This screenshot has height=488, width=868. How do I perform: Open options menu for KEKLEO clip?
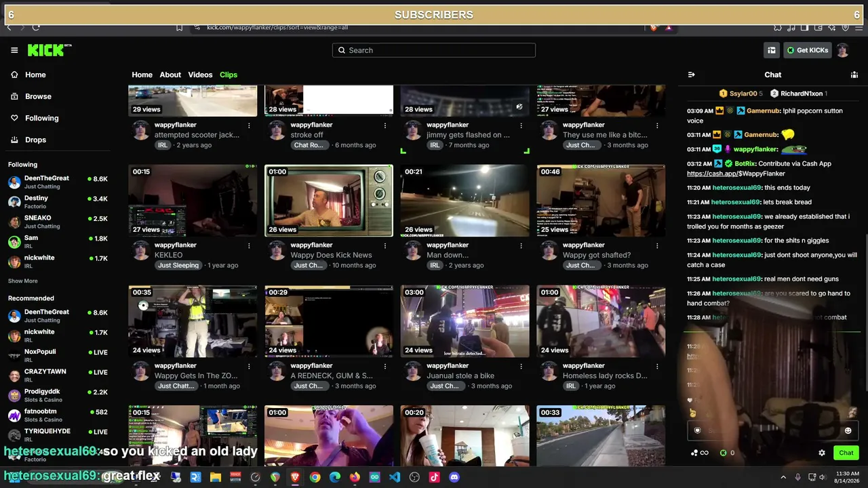(x=249, y=245)
